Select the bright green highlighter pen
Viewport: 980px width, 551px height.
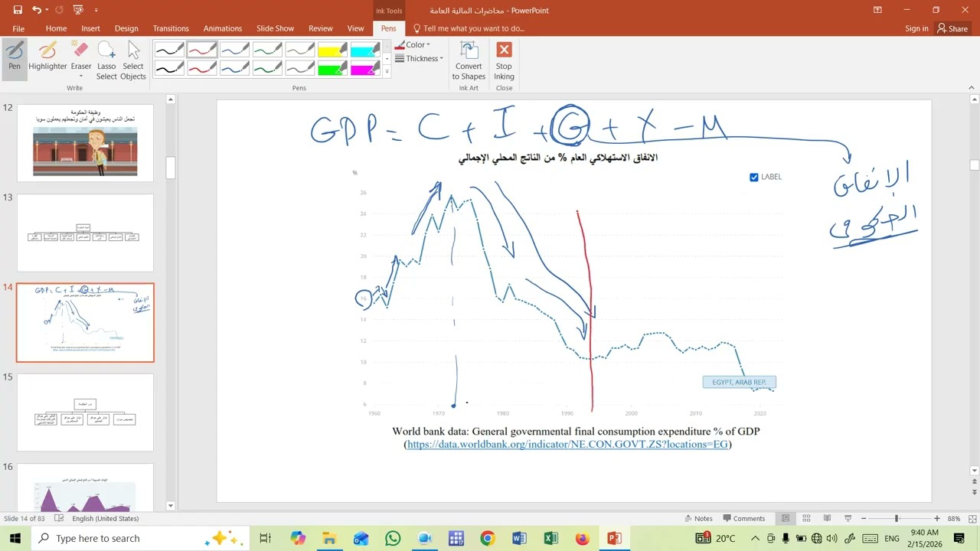[333, 68]
